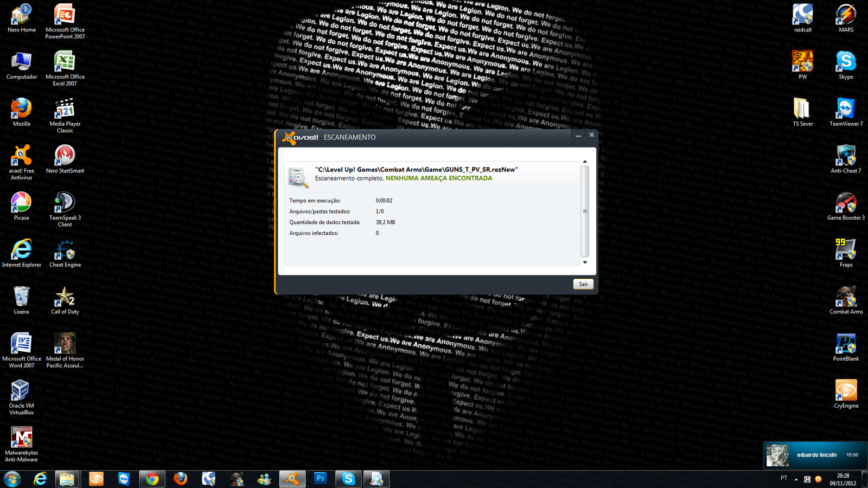Screen dimensions: 868x488
Task: Select the TS Sever folder icon
Action: point(803,112)
